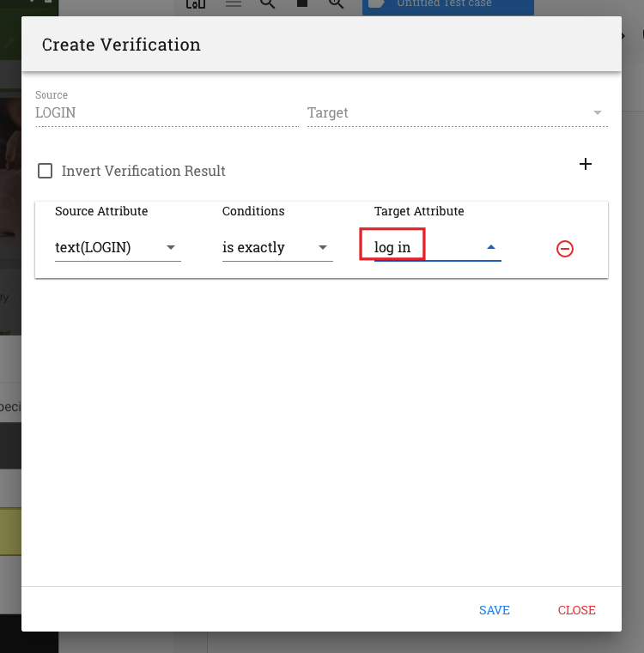Screen dimensions: 644x653
Task: Click the Source Attribute column label
Action: pyautogui.click(x=101, y=211)
